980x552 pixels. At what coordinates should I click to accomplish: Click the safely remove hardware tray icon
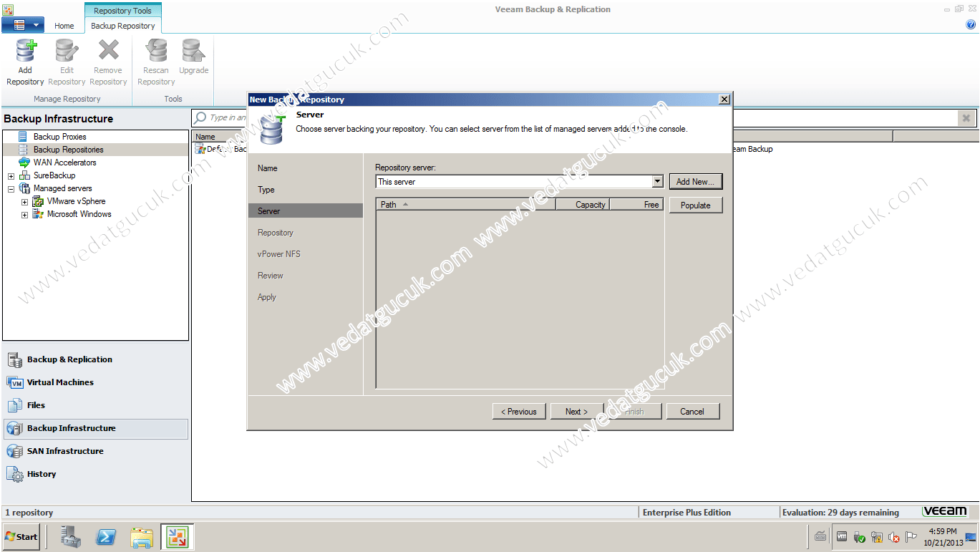click(860, 537)
